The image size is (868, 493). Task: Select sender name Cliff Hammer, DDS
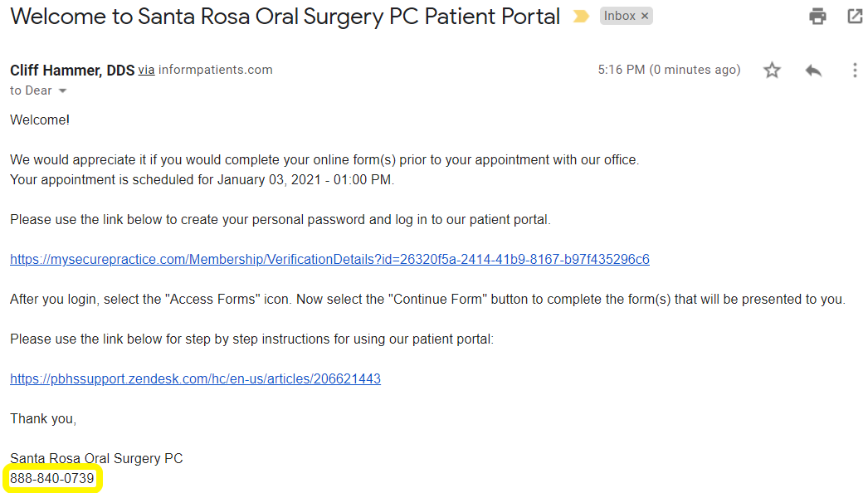click(x=72, y=71)
